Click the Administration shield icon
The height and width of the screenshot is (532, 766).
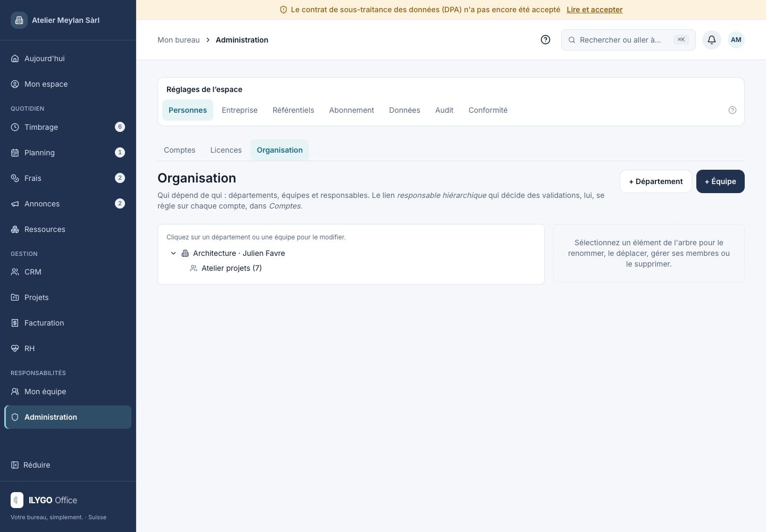15,417
